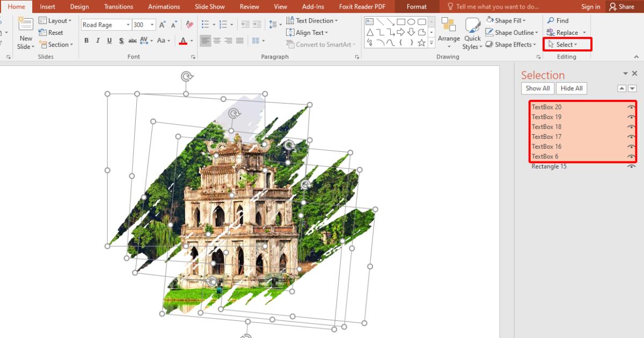This screenshot has width=644, height=338.
Task: Click the Shape Fill bucket icon
Action: [489, 20]
